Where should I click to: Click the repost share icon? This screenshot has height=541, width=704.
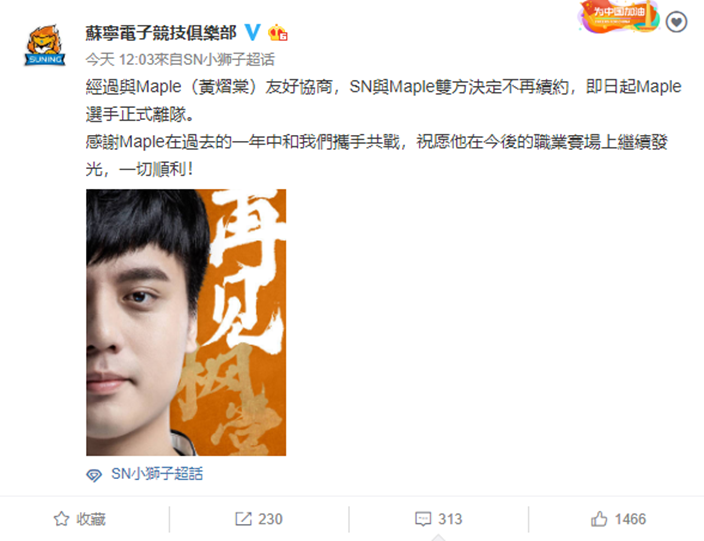click(x=243, y=519)
